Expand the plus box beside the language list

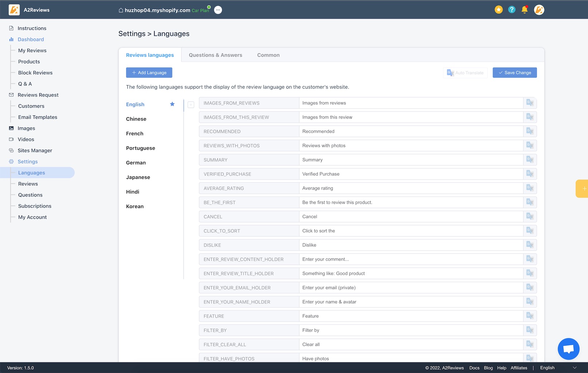[191, 105]
